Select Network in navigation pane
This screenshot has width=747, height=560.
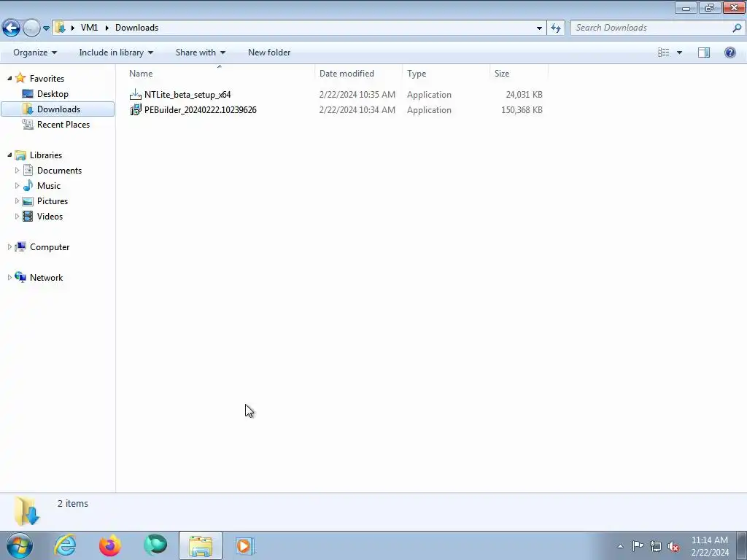[46, 278]
